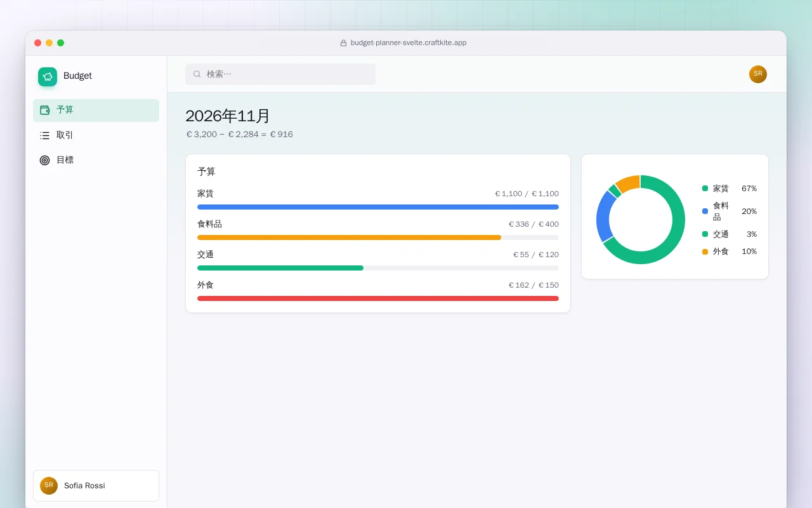Click the 3% legend value
This screenshot has width=812, height=508.
pyautogui.click(x=752, y=234)
